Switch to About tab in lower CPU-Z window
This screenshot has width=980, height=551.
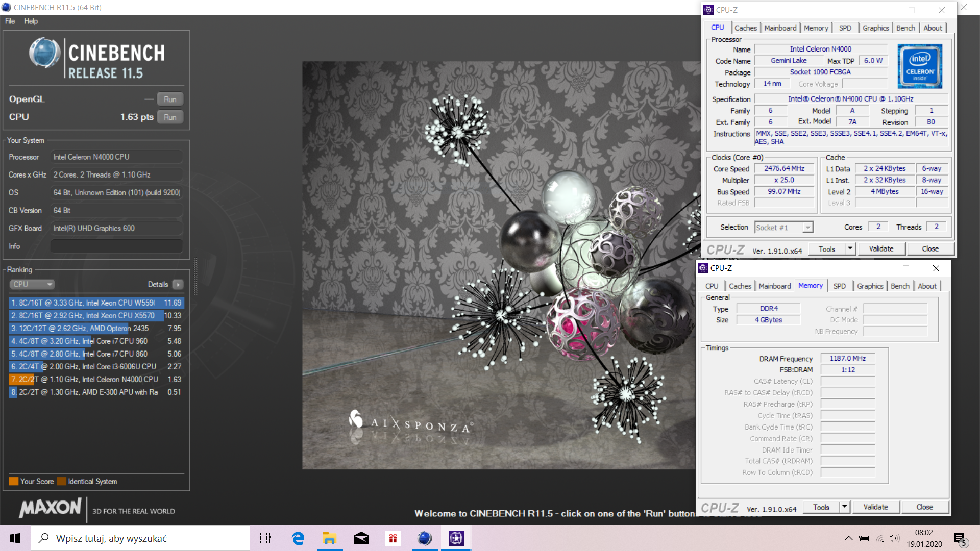tap(927, 286)
